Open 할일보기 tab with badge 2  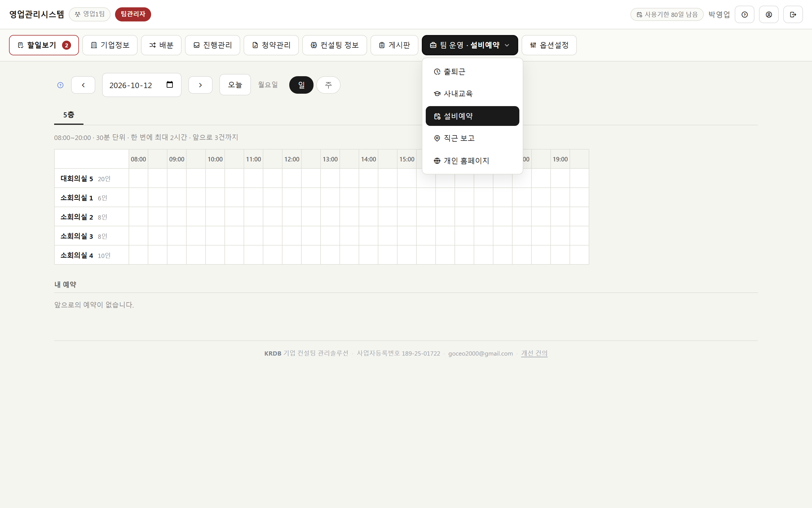(44, 45)
